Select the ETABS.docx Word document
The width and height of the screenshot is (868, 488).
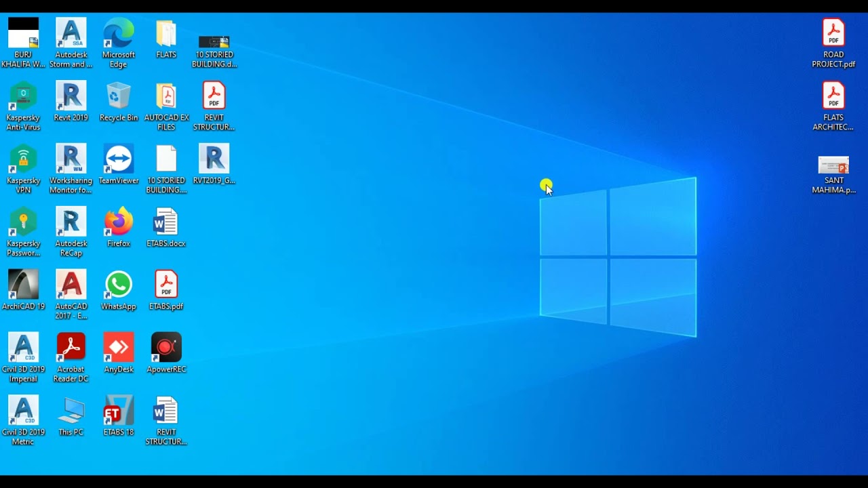tap(166, 227)
